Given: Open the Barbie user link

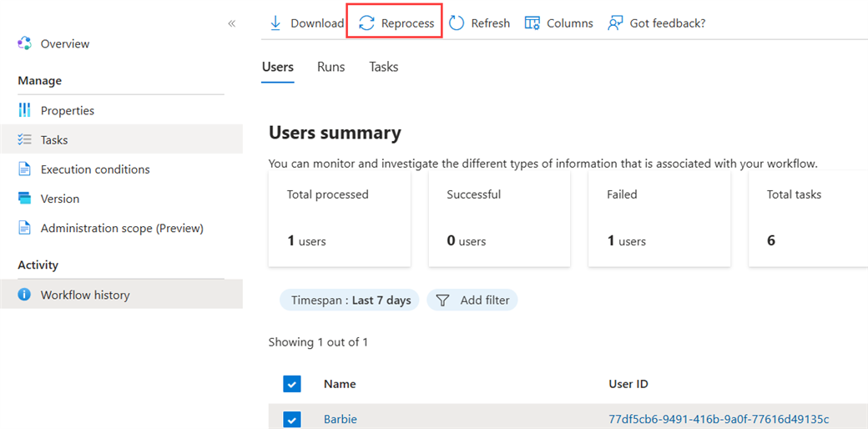Looking at the screenshot, I should (x=340, y=419).
